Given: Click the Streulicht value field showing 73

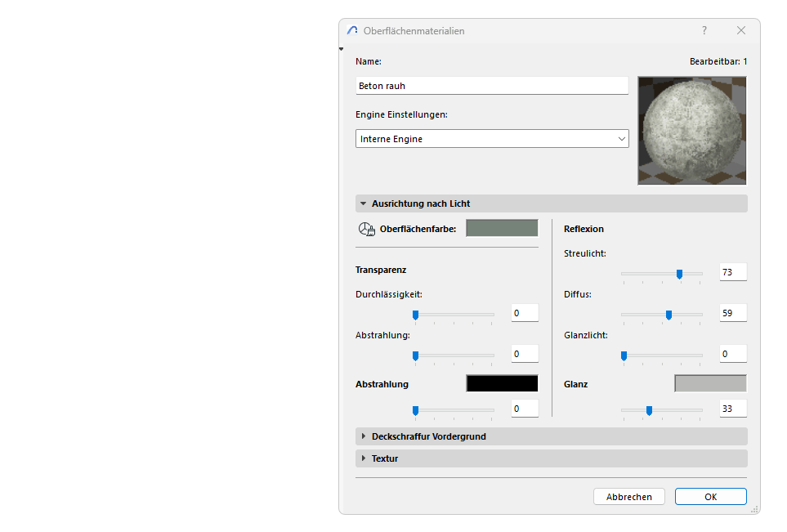Looking at the screenshot, I should coord(732,271).
